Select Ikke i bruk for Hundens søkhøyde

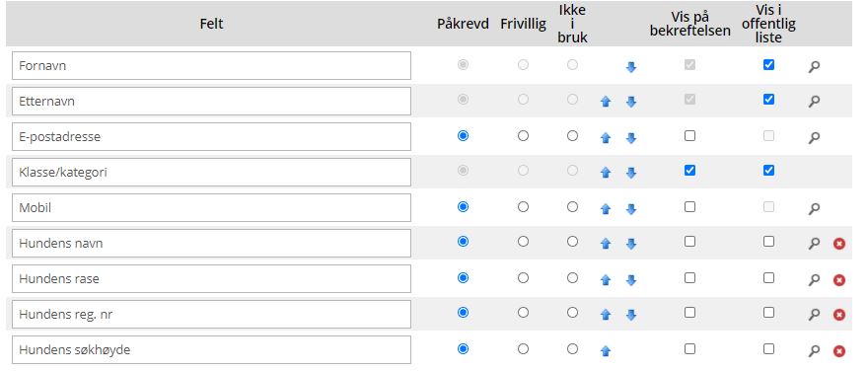(x=572, y=349)
